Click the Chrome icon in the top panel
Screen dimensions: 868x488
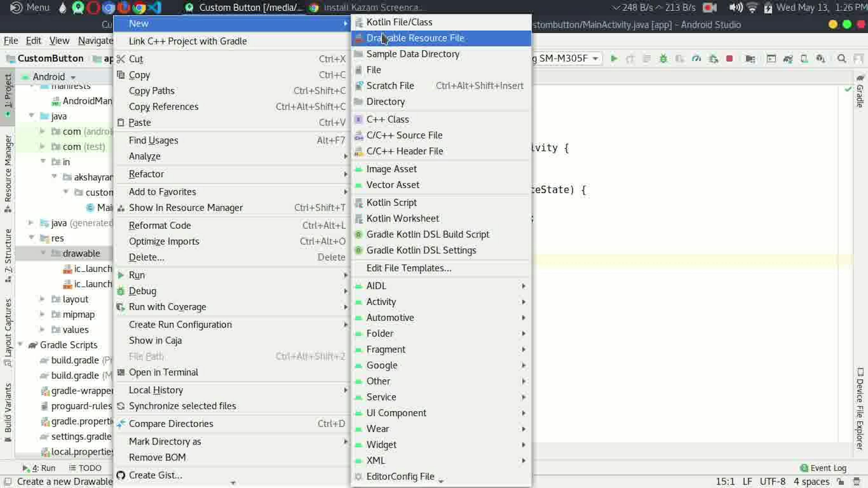(139, 7)
